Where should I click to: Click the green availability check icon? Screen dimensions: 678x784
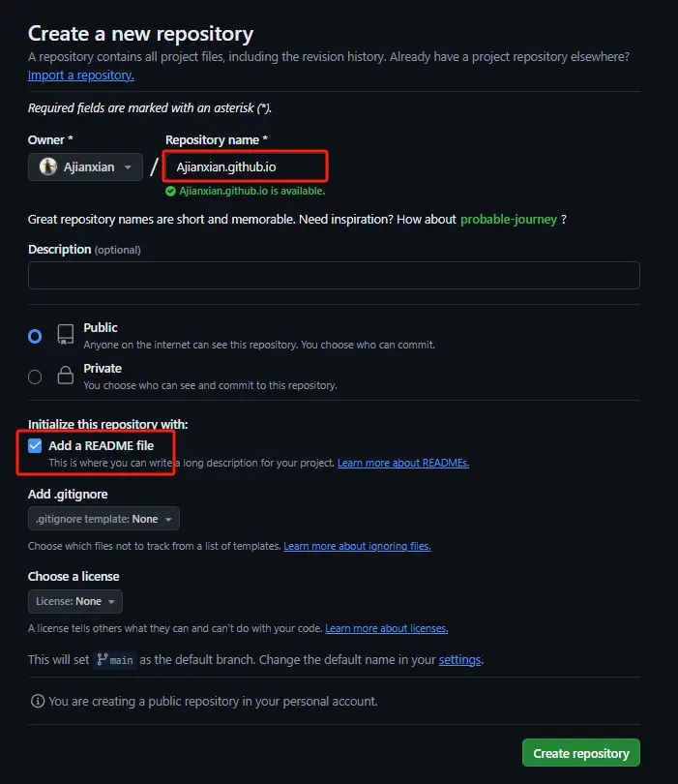[x=170, y=192]
